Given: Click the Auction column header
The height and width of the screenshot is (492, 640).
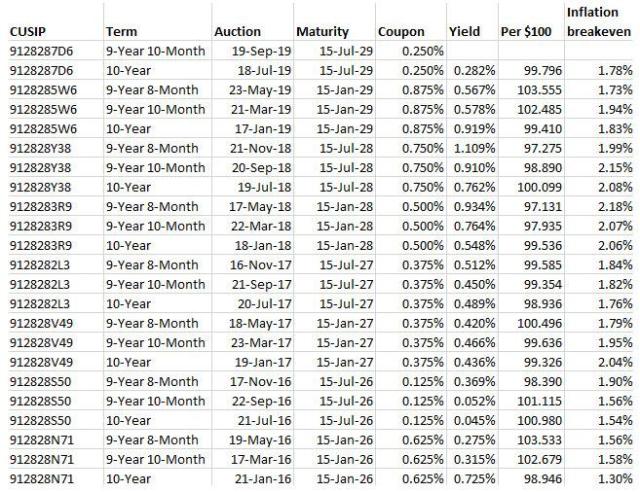Looking at the screenshot, I should (237, 32).
